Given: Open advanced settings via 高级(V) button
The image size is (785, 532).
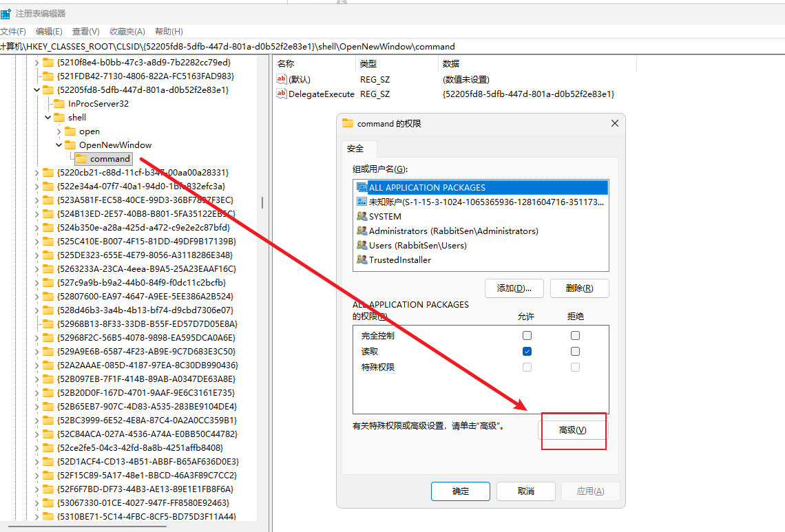Looking at the screenshot, I should (572, 430).
